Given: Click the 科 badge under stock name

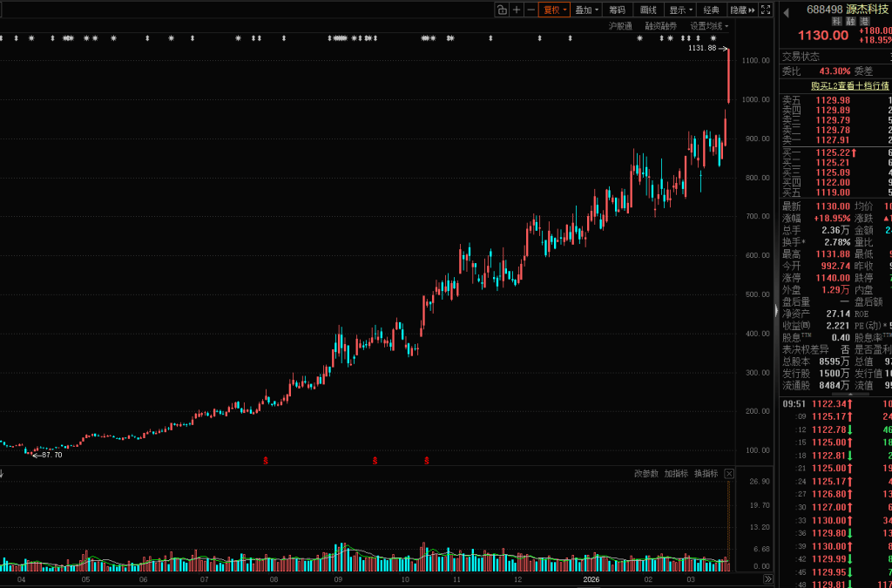Looking at the screenshot, I should pyautogui.click(x=837, y=22).
